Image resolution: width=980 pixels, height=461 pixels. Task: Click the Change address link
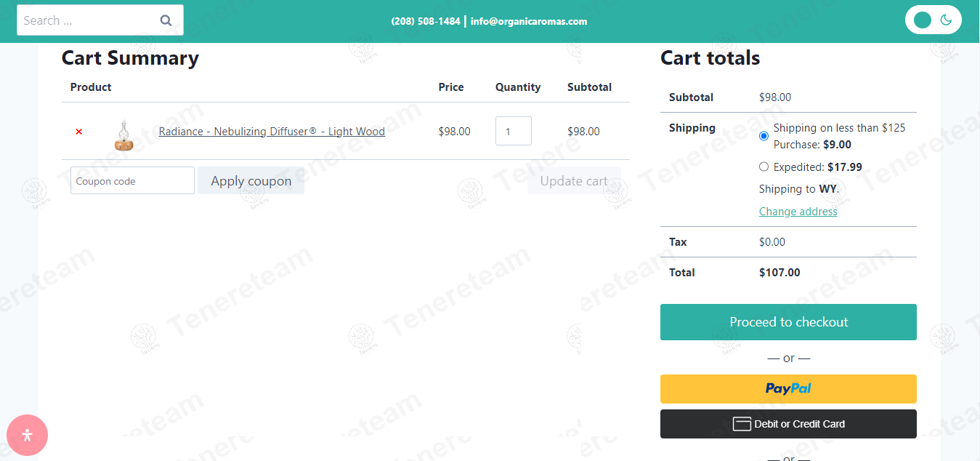point(798,212)
